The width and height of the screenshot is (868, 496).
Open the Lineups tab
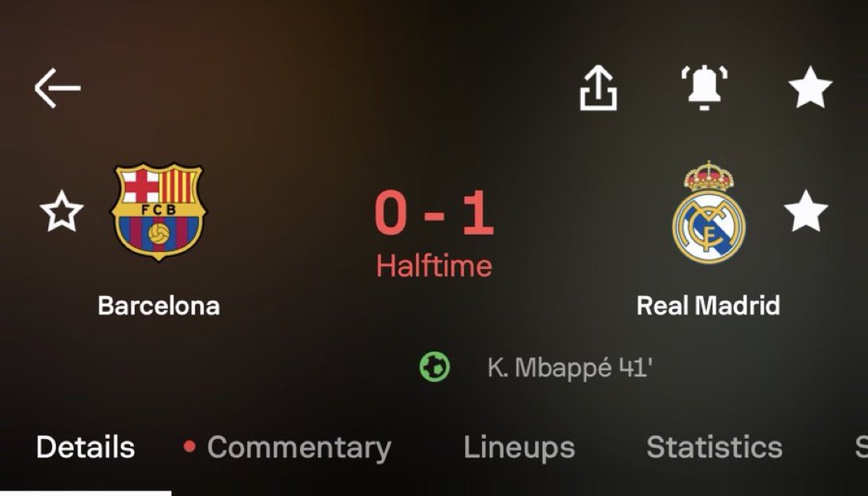tap(519, 448)
